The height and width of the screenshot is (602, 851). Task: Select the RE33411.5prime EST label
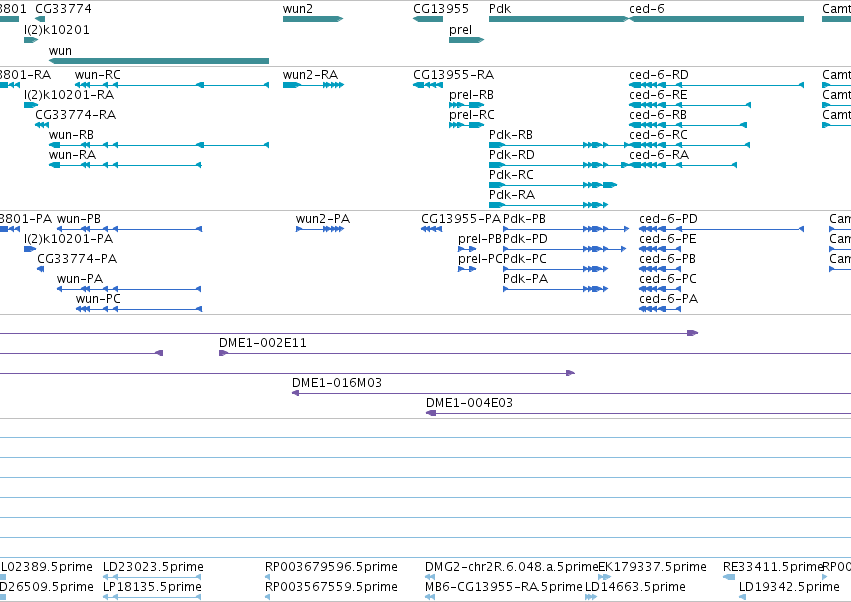click(x=773, y=567)
